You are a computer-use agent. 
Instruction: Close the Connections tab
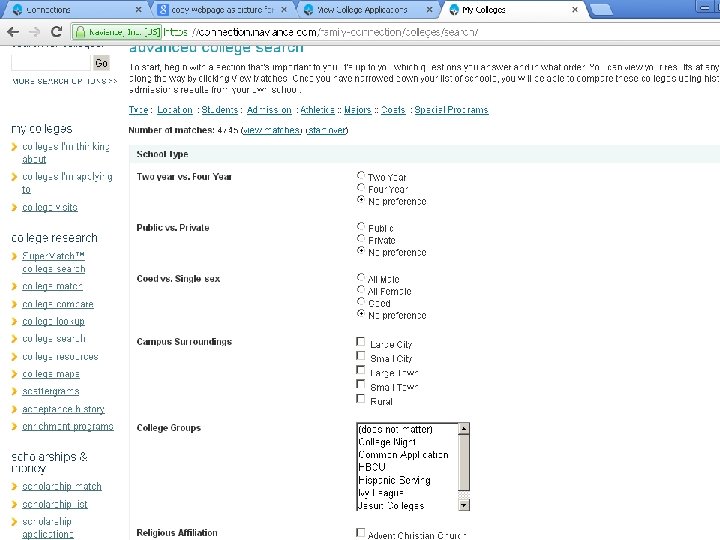(x=139, y=10)
